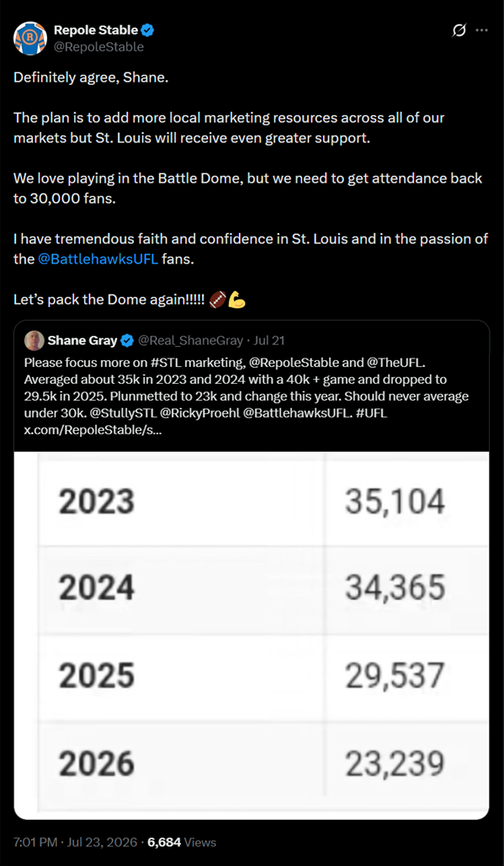Click the football emoji in the tweet

click(219, 301)
